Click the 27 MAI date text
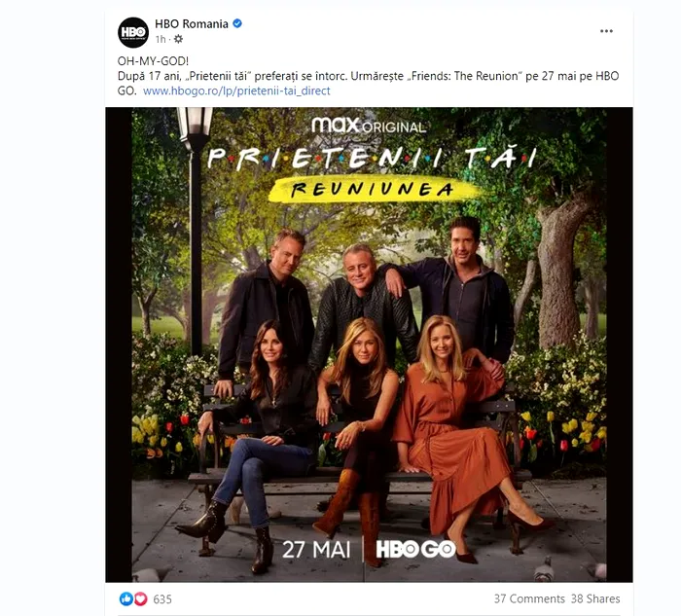 click(x=316, y=550)
